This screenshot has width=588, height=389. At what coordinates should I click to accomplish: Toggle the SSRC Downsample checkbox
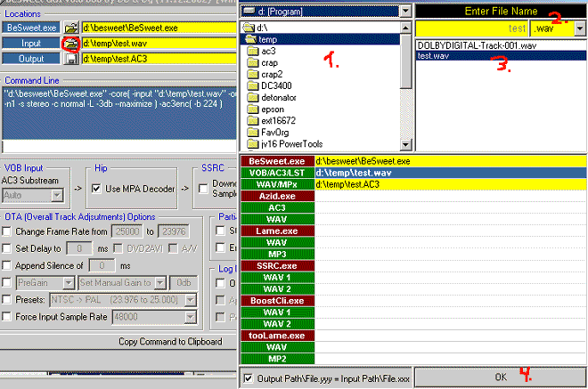tap(203, 189)
